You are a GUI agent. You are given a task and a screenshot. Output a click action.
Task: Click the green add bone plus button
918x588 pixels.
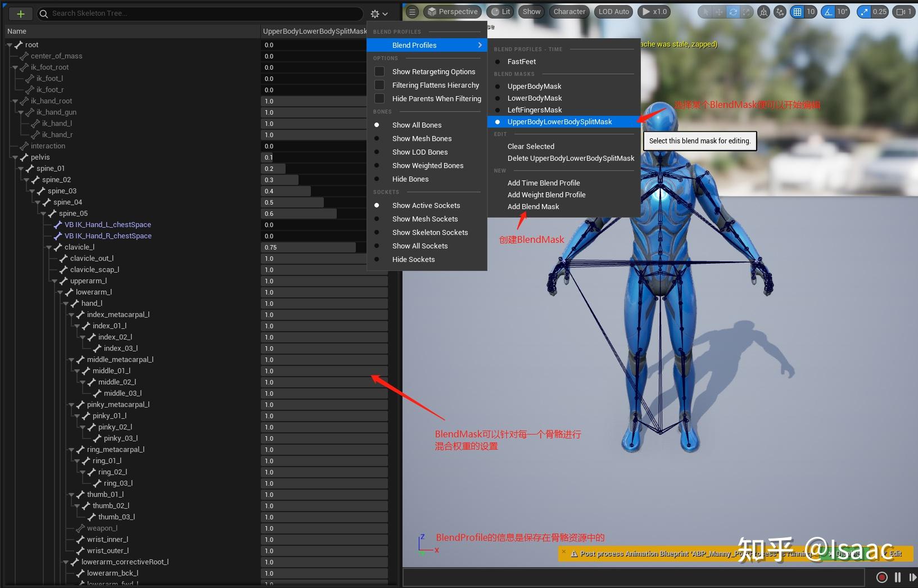tap(20, 13)
